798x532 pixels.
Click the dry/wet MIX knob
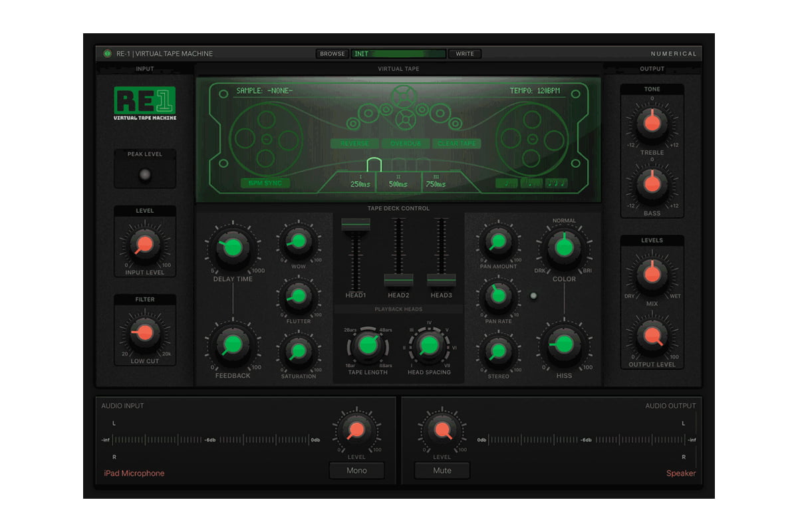click(x=652, y=273)
